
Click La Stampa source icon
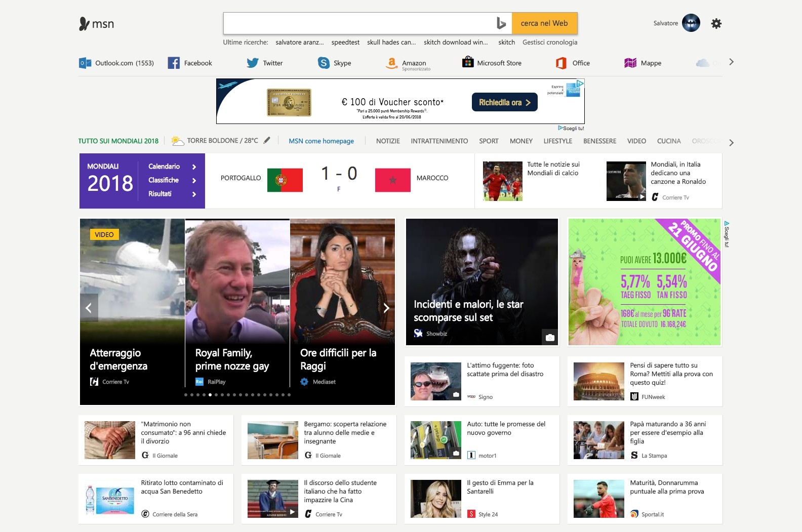click(x=634, y=456)
